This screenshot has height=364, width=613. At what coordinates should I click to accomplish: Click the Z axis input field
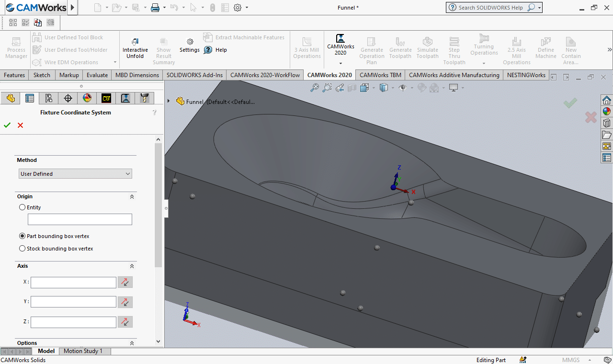(x=73, y=322)
